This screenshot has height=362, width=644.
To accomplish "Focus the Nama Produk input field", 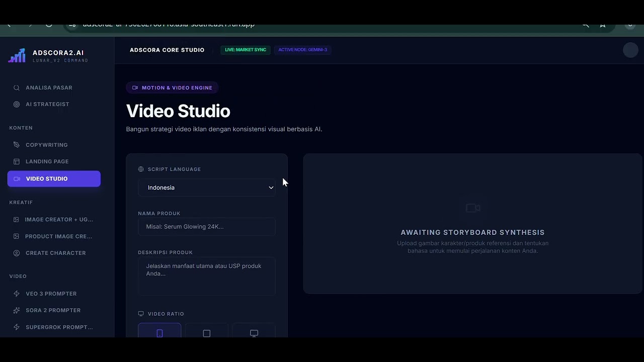I will coord(207,227).
